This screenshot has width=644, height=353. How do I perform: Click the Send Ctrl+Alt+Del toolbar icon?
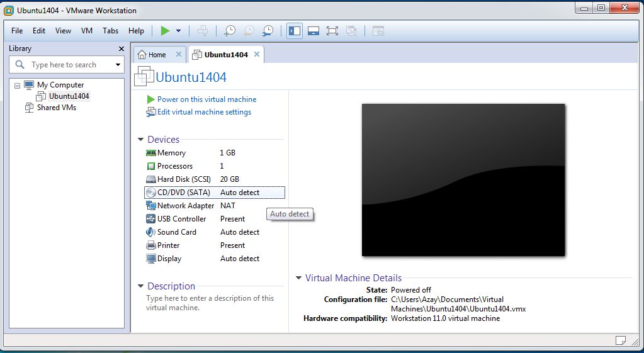pyautogui.click(x=203, y=31)
